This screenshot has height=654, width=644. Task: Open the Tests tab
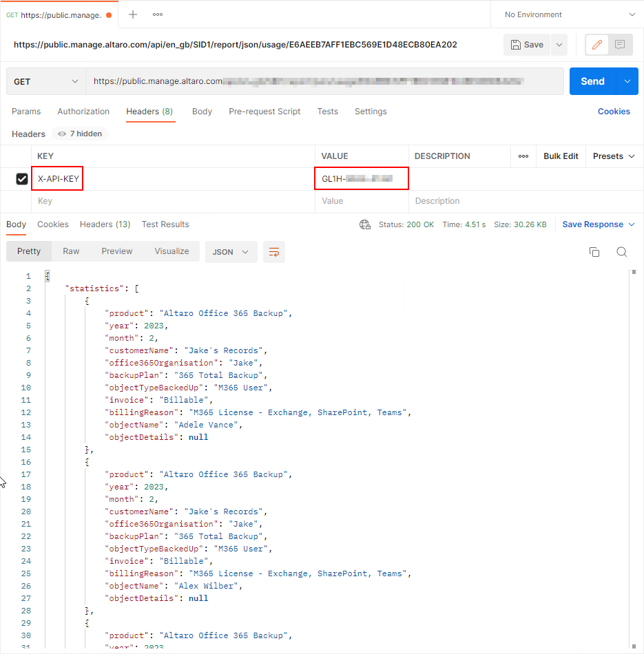pyautogui.click(x=328, y=112)
